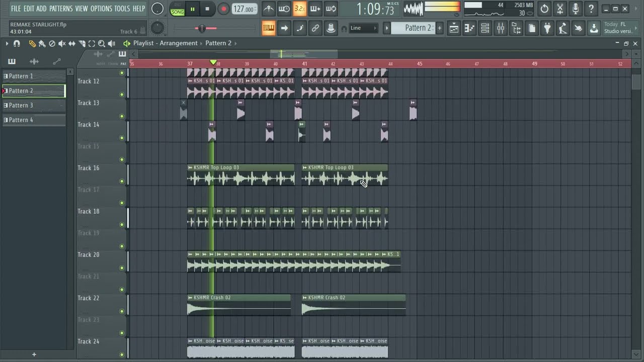Click bar 45 on the timeline ruler
Viewport: 644px width, 362px height.
click(420, 64)
